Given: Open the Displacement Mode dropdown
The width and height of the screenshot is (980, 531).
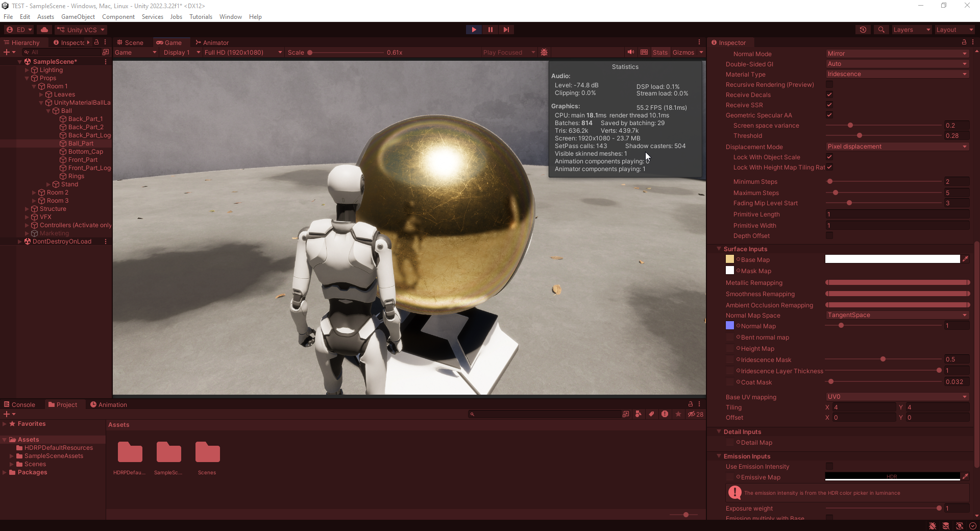Looking at the screenshot, I should click(897, 147).
